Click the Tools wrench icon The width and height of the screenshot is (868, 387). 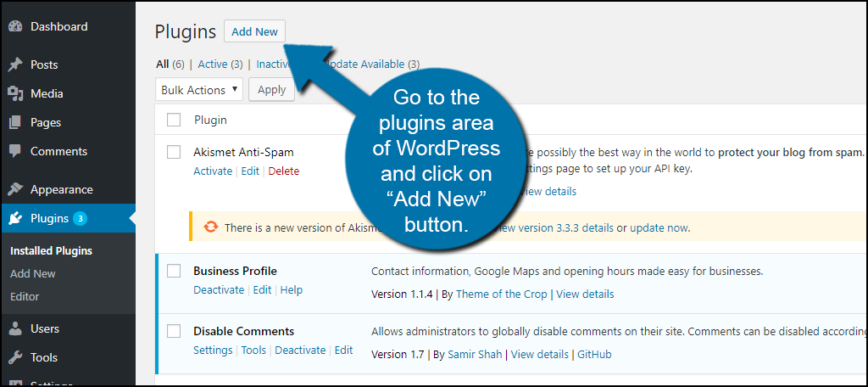15,358
